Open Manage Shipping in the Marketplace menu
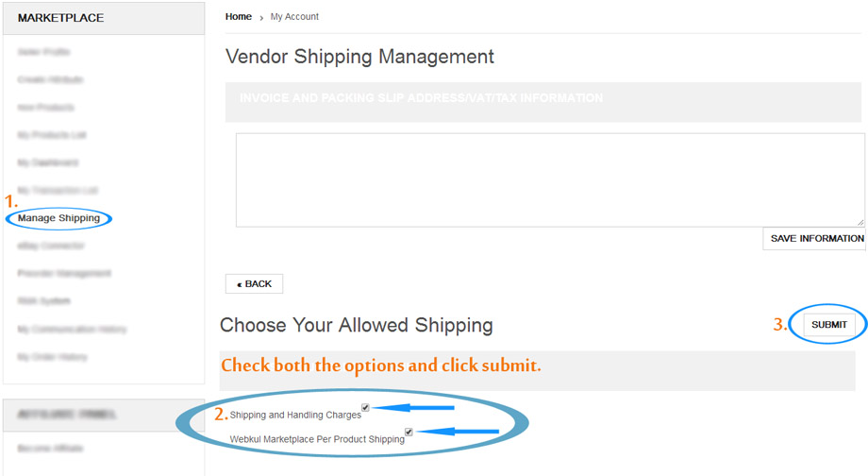This screenshot has width=868, height=476. 58,218
